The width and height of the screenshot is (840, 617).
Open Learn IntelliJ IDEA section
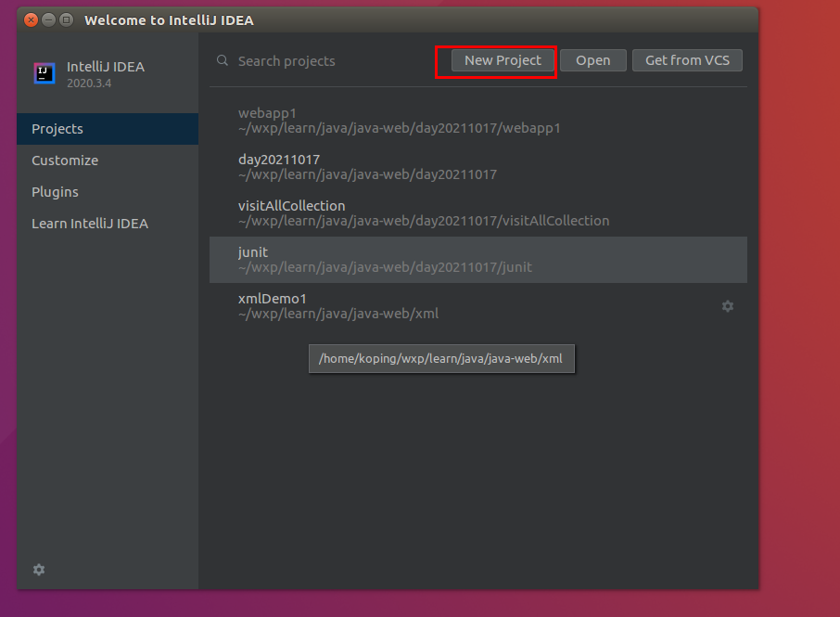click(x=108, y=224)
